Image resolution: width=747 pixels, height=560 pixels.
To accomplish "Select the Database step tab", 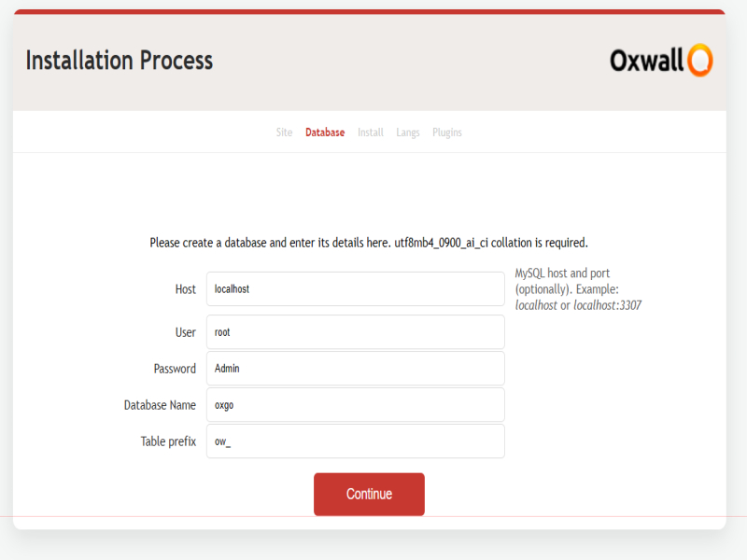I will click(325, 133).
